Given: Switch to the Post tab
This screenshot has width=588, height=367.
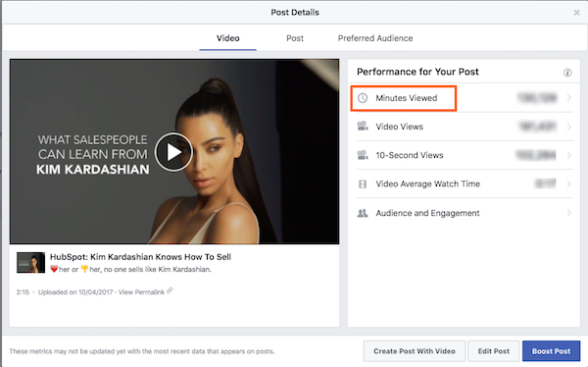Looking at the screenshot, I should point(295,38).
